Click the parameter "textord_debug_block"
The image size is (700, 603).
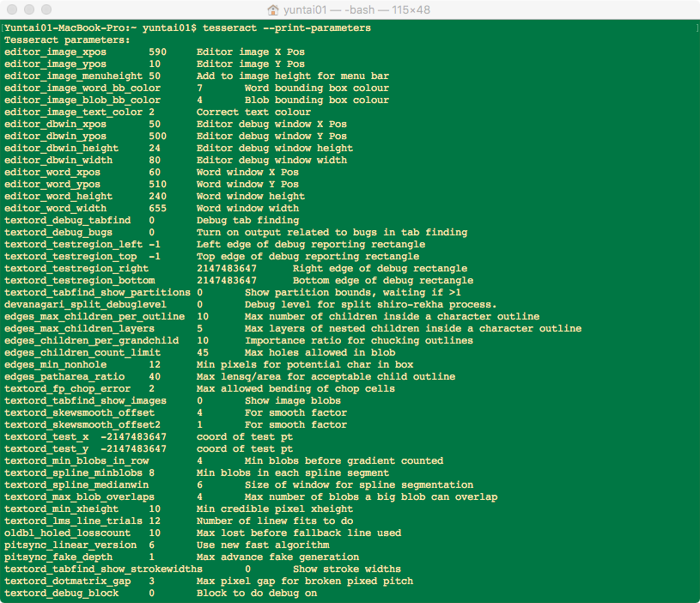61,594
